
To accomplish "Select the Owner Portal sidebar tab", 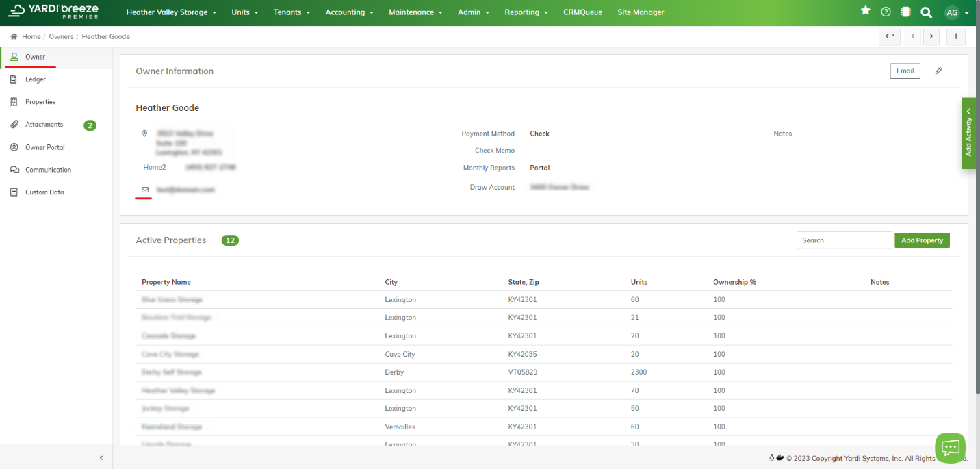I will coord(56,147).
